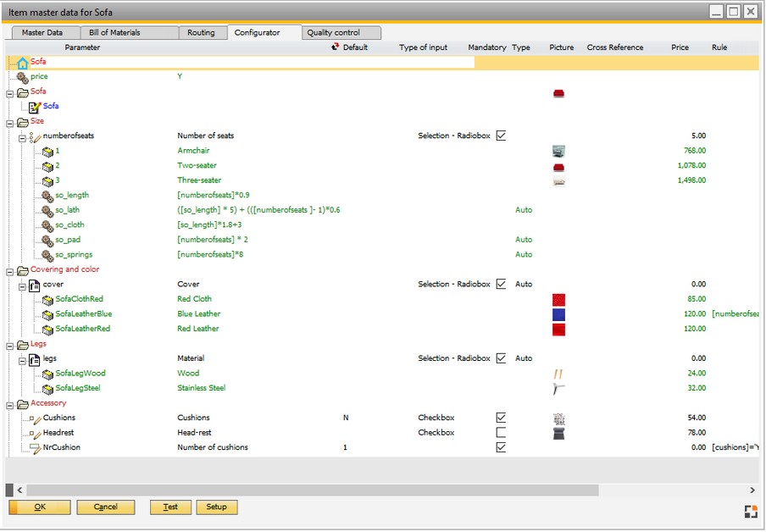Image resolution: width=766 pixels, height=532 pixels.
Task: Toggle the Mandatory checkbox for numberofseats
Action: pos(501,136)
